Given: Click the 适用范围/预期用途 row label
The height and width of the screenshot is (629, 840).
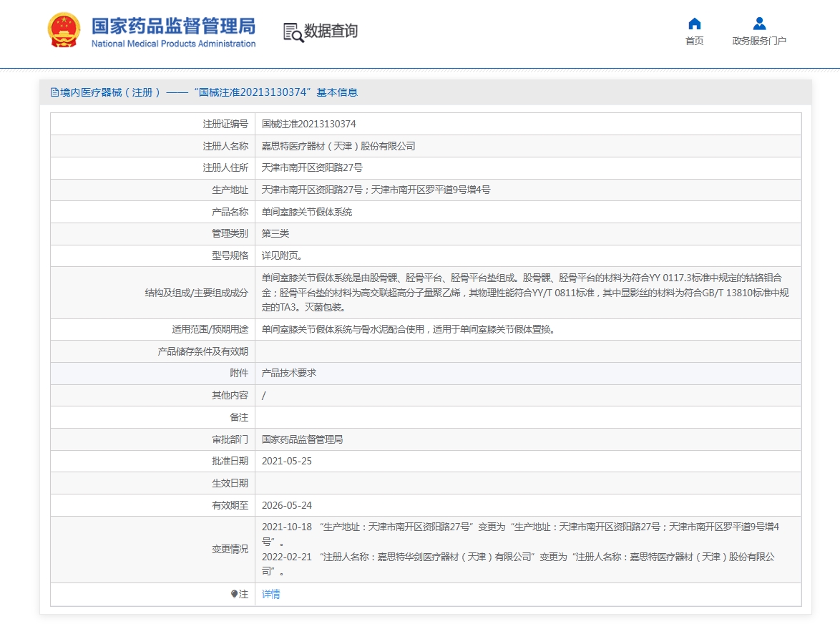Looking at the screenshot, I should click(x=210, y=329).
